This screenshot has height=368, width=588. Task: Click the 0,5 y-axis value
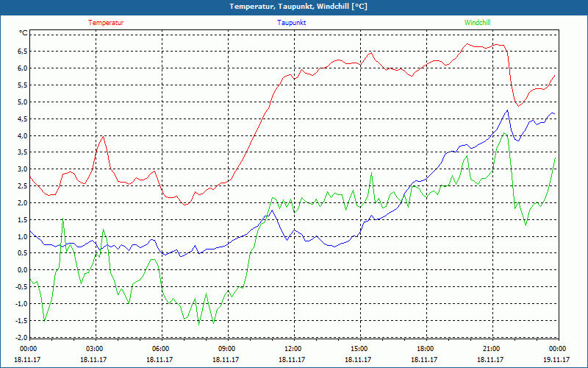[23, 253]
